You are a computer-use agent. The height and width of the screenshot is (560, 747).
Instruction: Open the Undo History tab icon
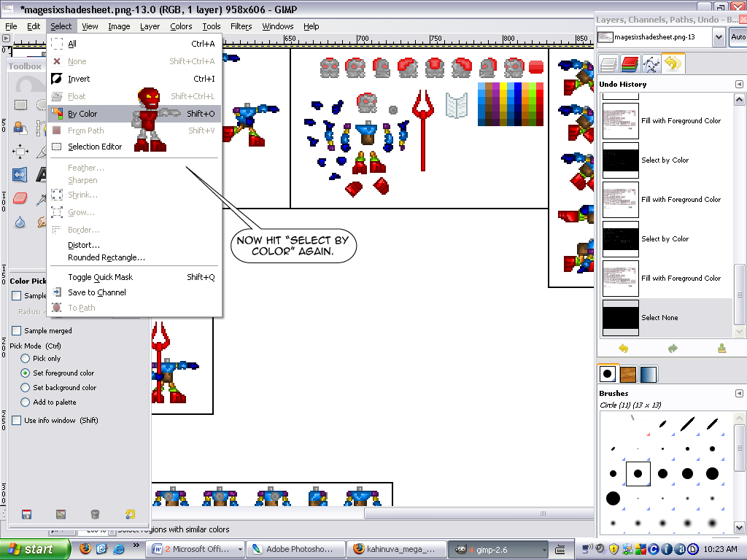(x=673, y=63)
